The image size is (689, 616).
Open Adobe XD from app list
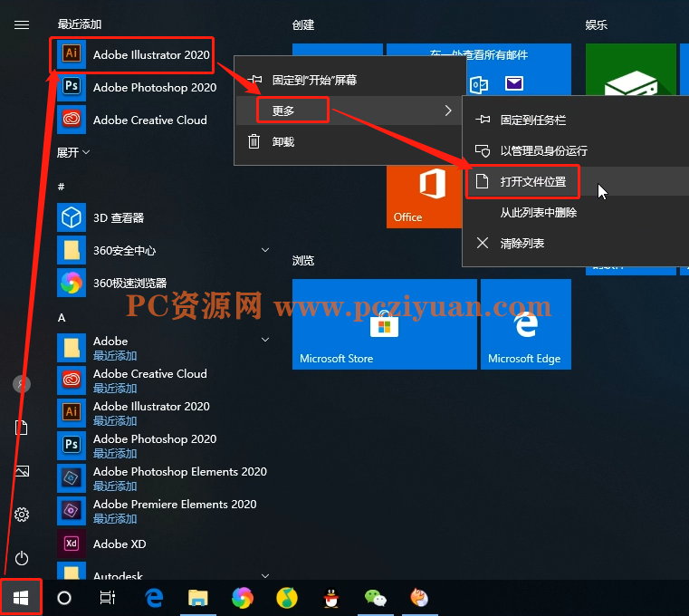point(164,544)
